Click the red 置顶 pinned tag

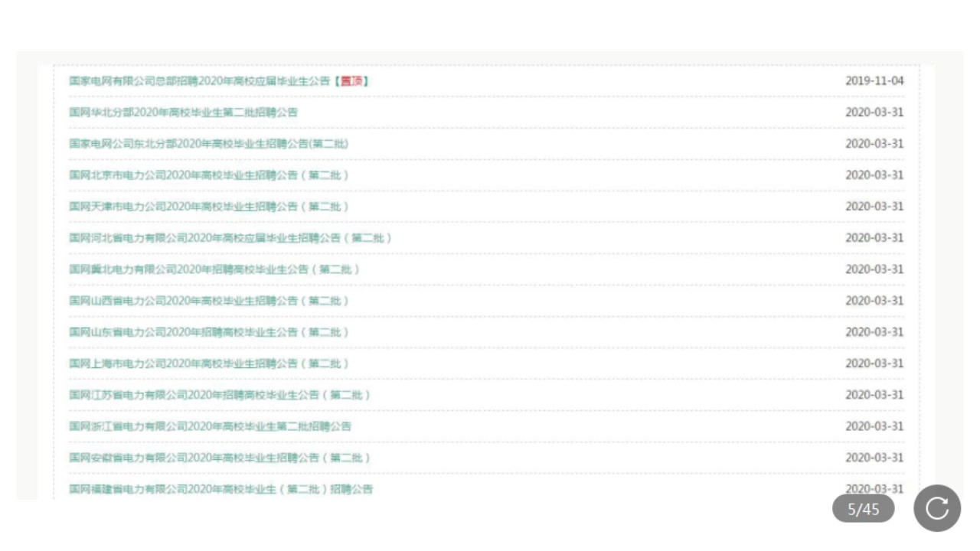click(351, 81)
